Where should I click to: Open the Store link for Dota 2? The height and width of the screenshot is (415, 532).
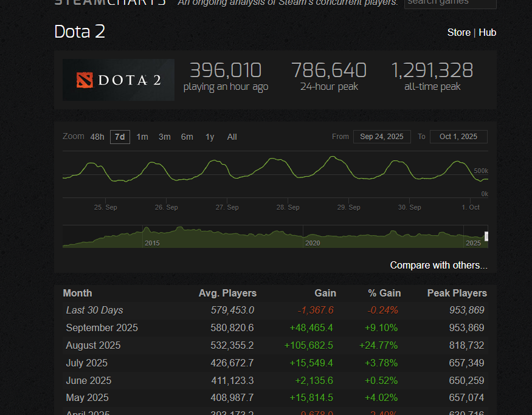point(458,32)
